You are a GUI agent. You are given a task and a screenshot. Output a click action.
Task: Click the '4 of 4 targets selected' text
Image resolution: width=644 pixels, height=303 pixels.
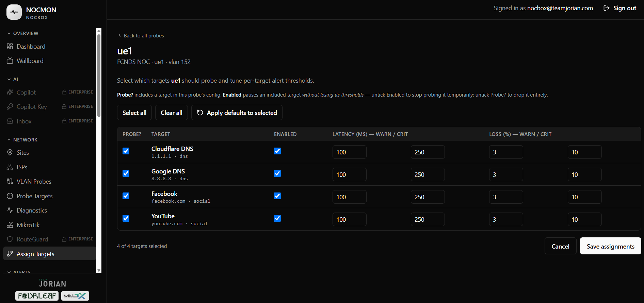(142, 246)
